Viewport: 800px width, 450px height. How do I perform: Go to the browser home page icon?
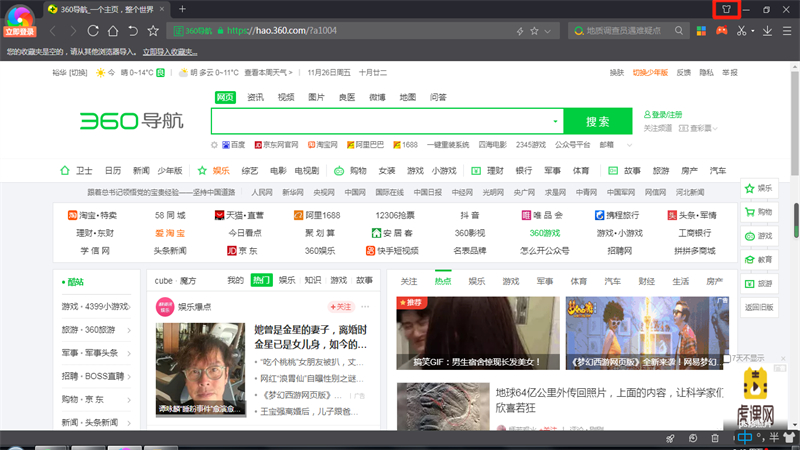[x=113, y=31]
